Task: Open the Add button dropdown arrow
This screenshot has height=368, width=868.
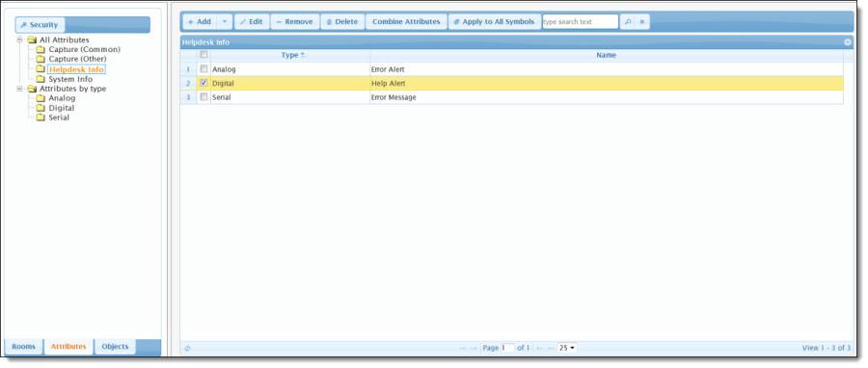Action: point(224,22)
